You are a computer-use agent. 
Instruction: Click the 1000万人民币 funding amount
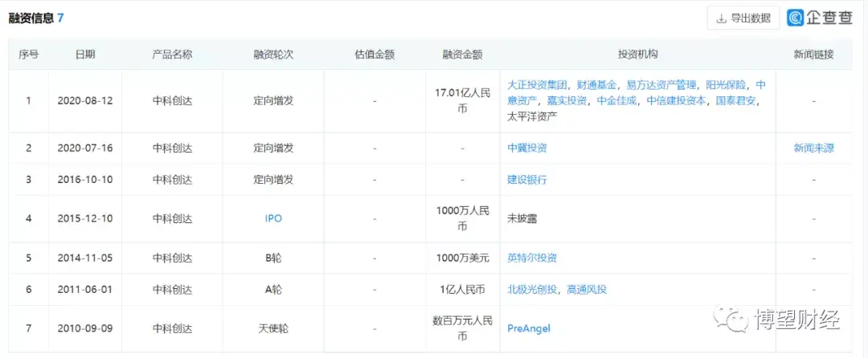click(x=463, y=219)
